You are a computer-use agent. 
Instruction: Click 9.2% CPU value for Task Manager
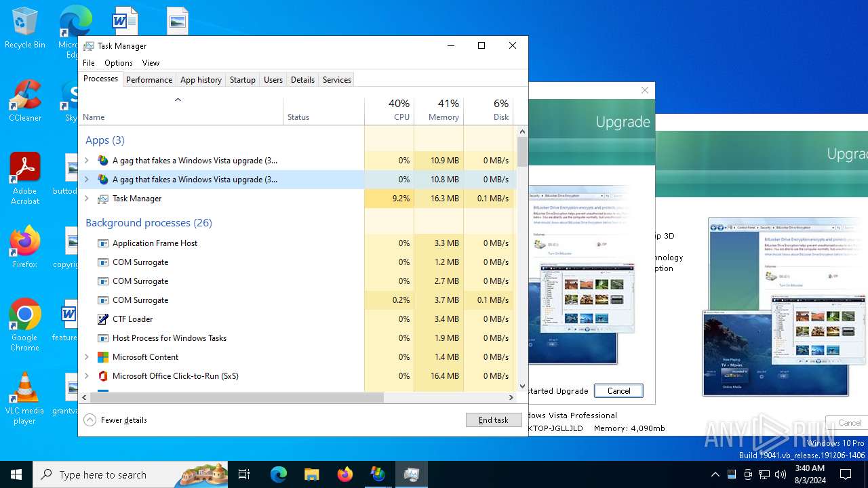click(401, 199)
